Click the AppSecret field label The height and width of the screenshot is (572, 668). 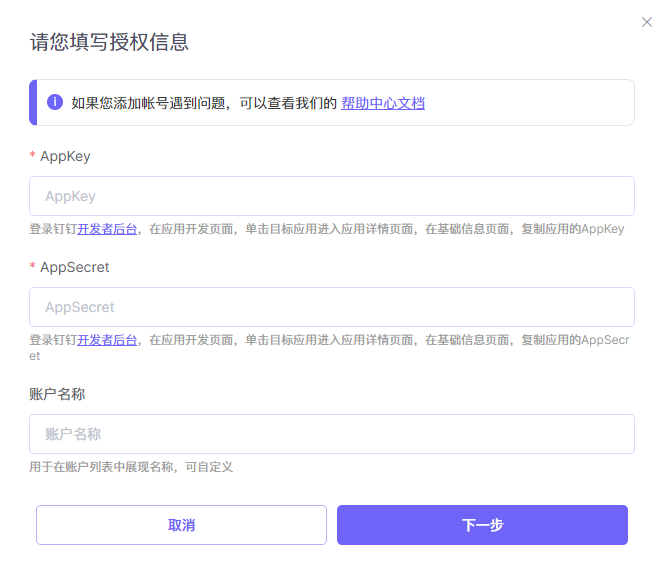point(75,267)
